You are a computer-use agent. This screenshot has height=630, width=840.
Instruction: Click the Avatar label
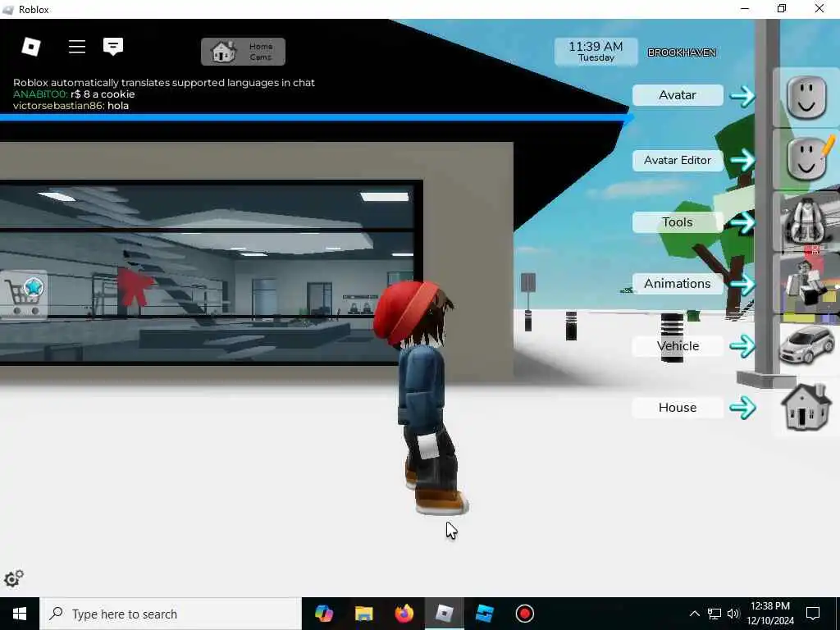(x=678, y=95)
